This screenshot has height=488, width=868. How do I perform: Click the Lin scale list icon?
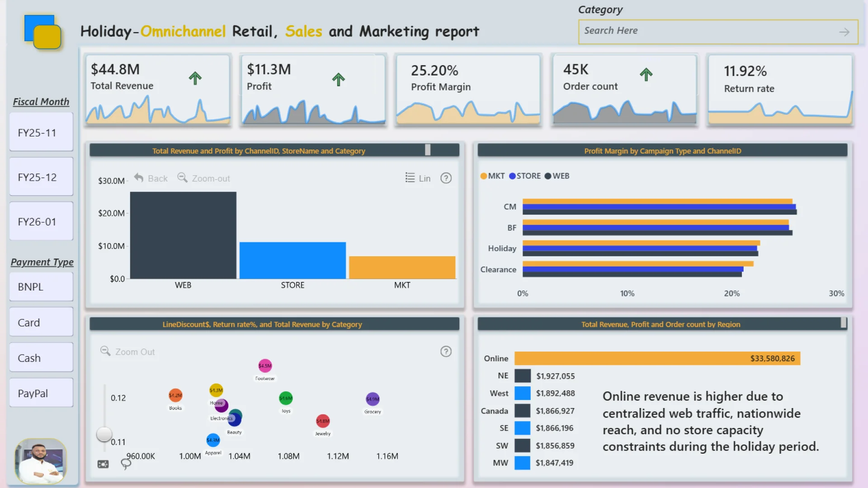(410, 178)
